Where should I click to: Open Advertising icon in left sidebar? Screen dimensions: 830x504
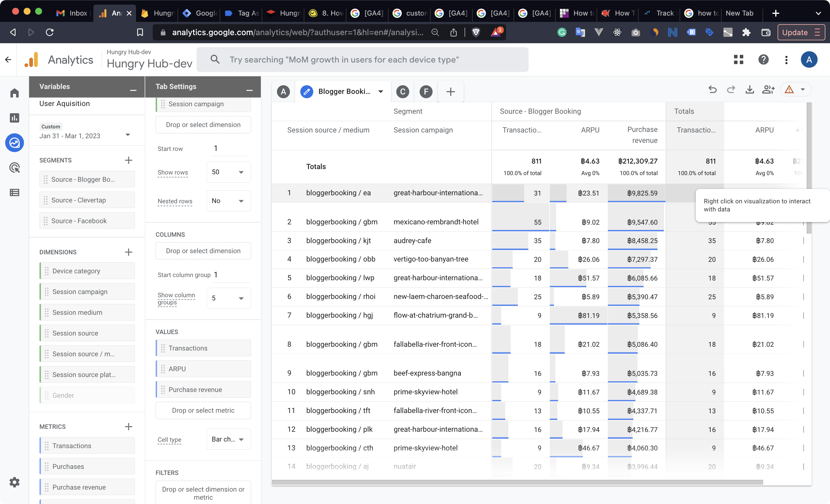click(14, 167)
